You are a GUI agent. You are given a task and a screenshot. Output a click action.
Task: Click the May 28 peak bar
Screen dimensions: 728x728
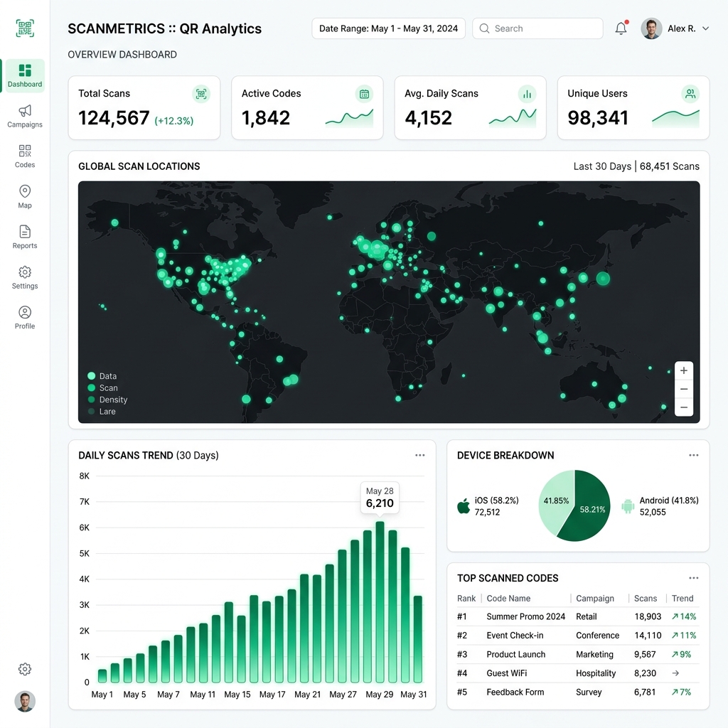(x=380, y=602)
